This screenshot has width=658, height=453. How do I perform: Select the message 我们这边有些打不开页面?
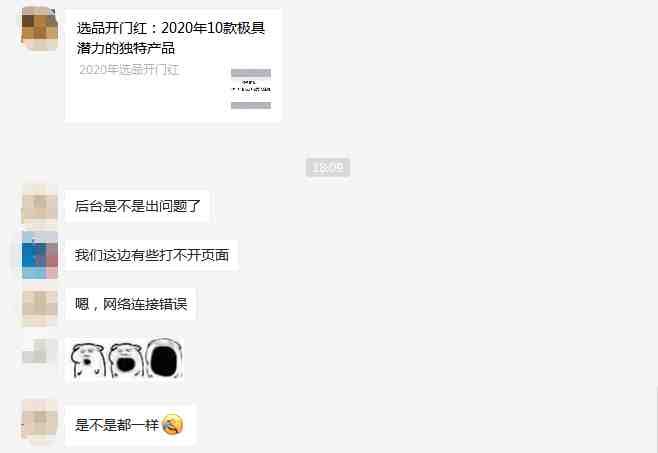click(x=152, y=255)
